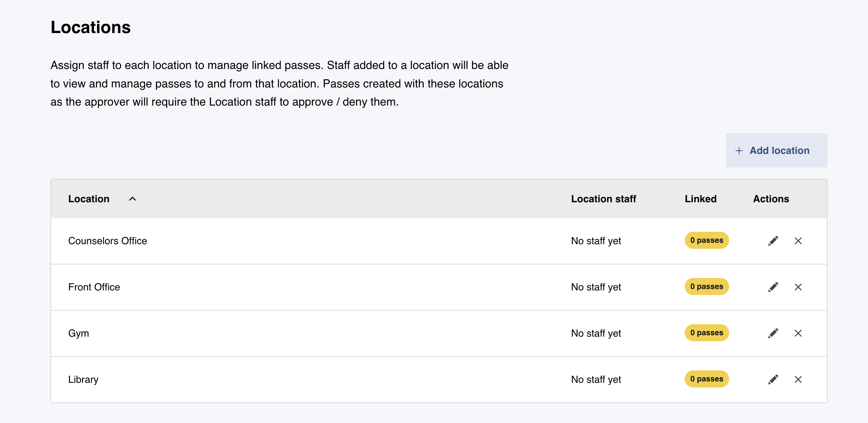Remove the Library location
The height and width of the screenshot is (423, 868).
[x=798, y=379]
